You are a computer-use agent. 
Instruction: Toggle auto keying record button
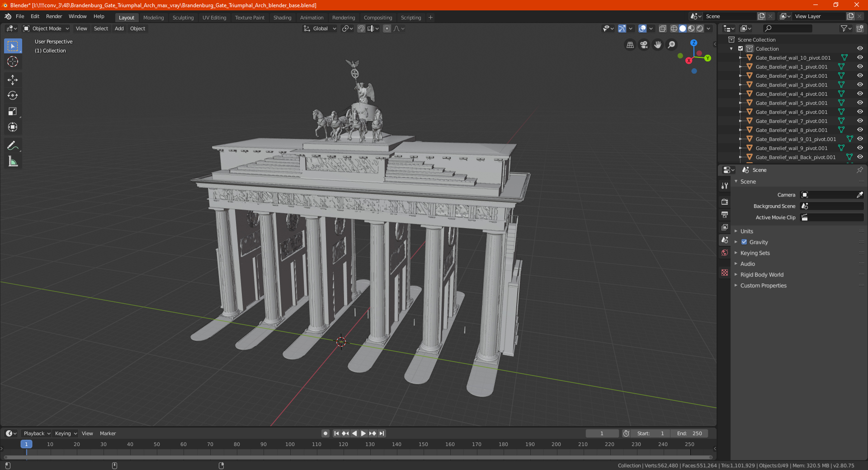pyautogui.click(x=325, y=433)
